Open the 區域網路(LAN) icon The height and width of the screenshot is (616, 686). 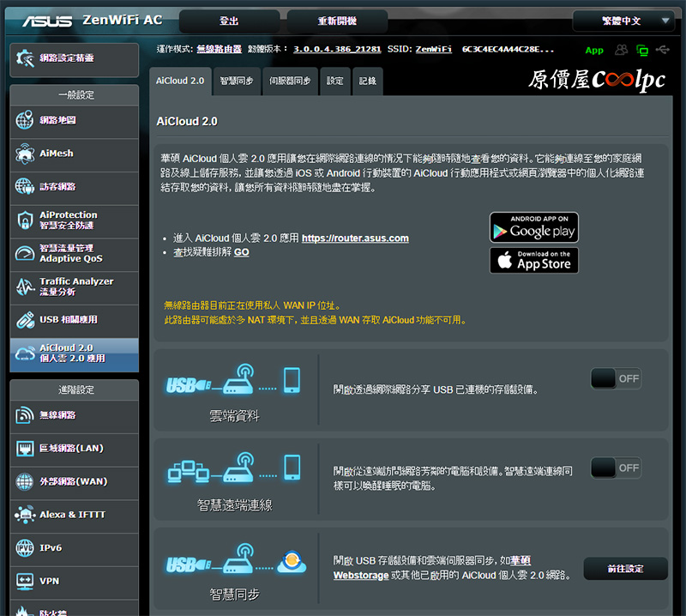(25, 449)
